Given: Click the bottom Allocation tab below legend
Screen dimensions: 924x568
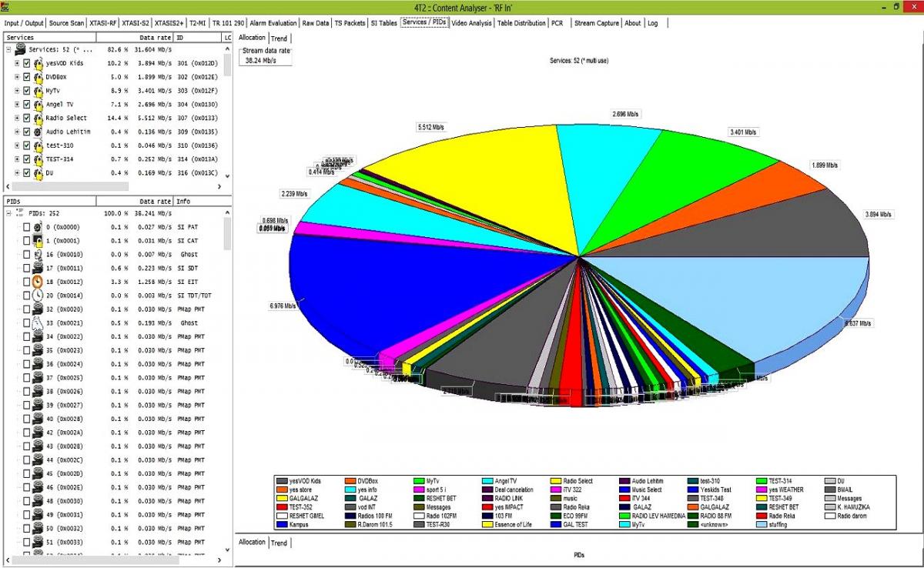Looking at the screenshot, I should pos(252,543).
